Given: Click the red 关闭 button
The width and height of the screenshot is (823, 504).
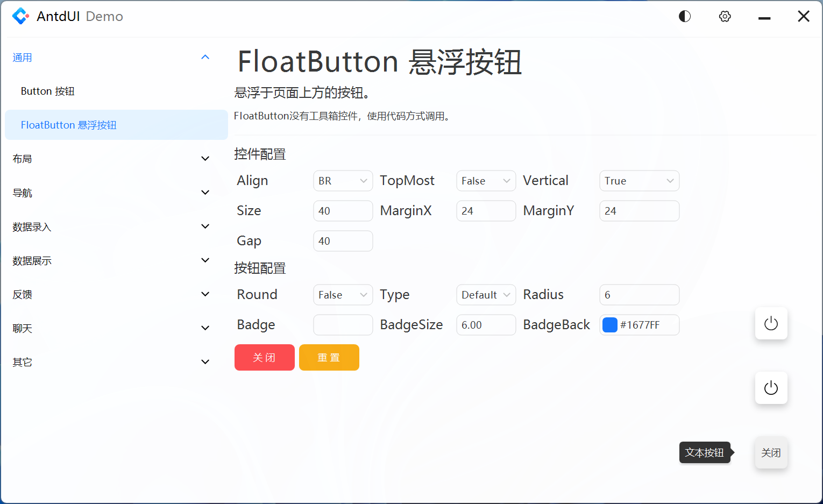Looking at the screenshot, I should (x=264, y=357).
